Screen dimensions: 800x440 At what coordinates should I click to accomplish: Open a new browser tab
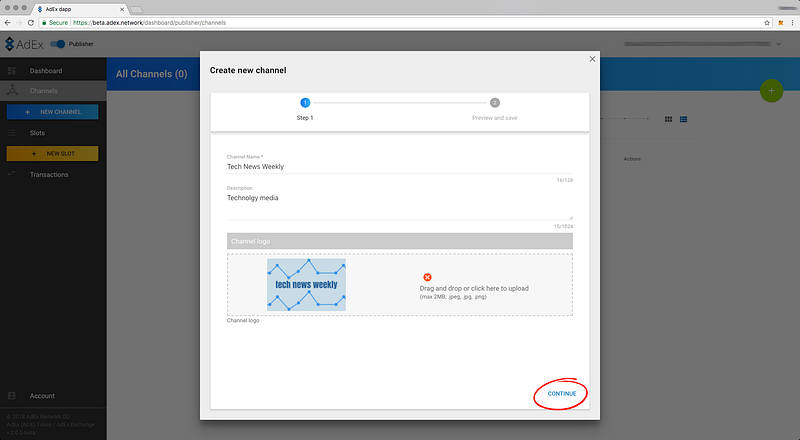coord(136,9)
